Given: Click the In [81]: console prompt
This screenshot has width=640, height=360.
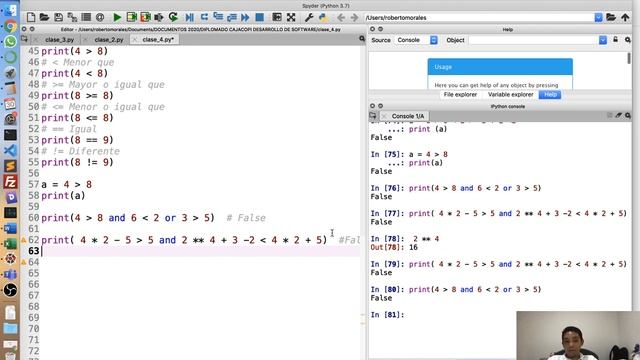Looking at the screenshot, I should [387, 315].
